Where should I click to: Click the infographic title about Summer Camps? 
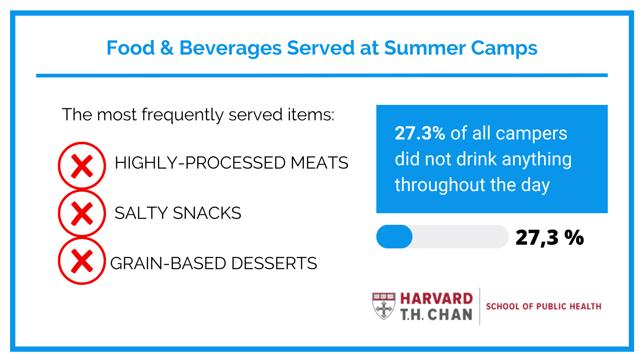[322, 48]
